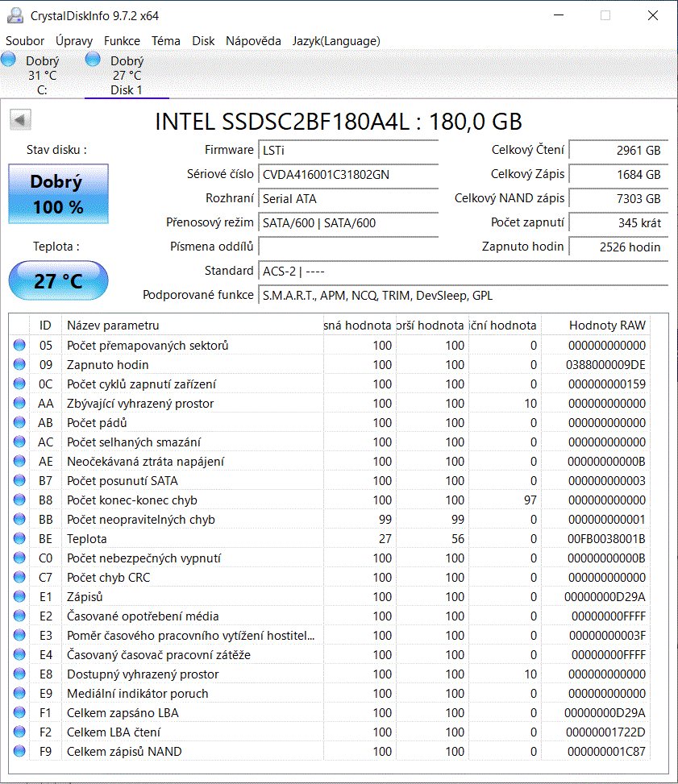Select the health indicator icon for Počet pádů

pos(18,422)
